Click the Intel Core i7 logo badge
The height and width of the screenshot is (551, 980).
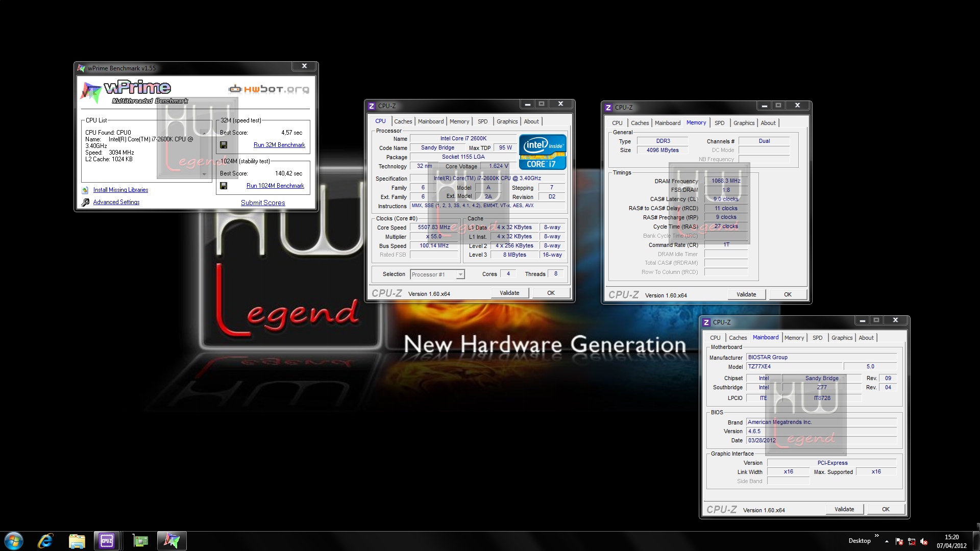(543, 152)
